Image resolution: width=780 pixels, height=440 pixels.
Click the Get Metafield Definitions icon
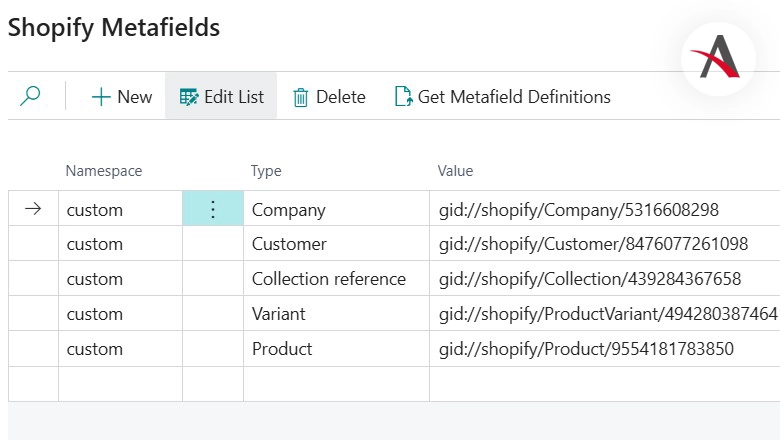[403, 97]
